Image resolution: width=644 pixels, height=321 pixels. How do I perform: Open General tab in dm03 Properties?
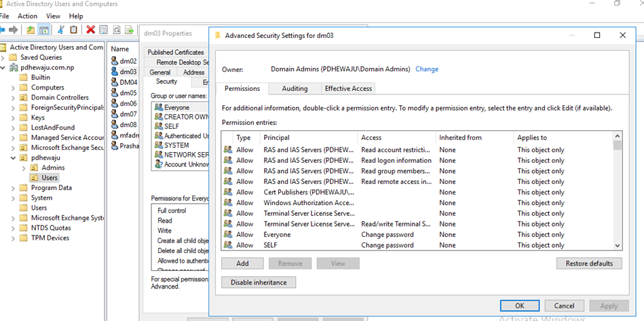(159, 72)
